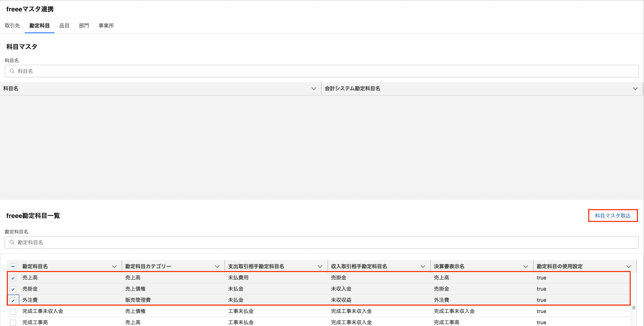Uncheck the 売掛金 row checkbox
The height and width of the screenshot is (326, 644).
coord(13,289)
